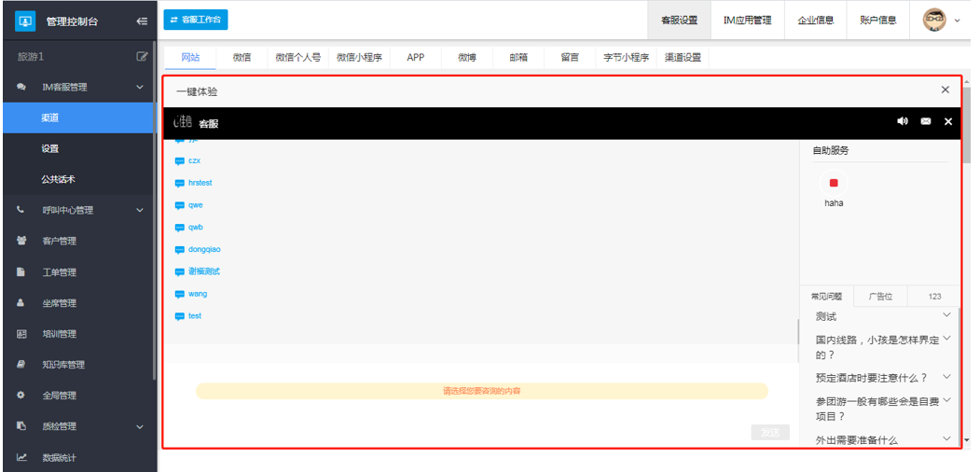Click the envelope icon in chat header

(926, 122)
